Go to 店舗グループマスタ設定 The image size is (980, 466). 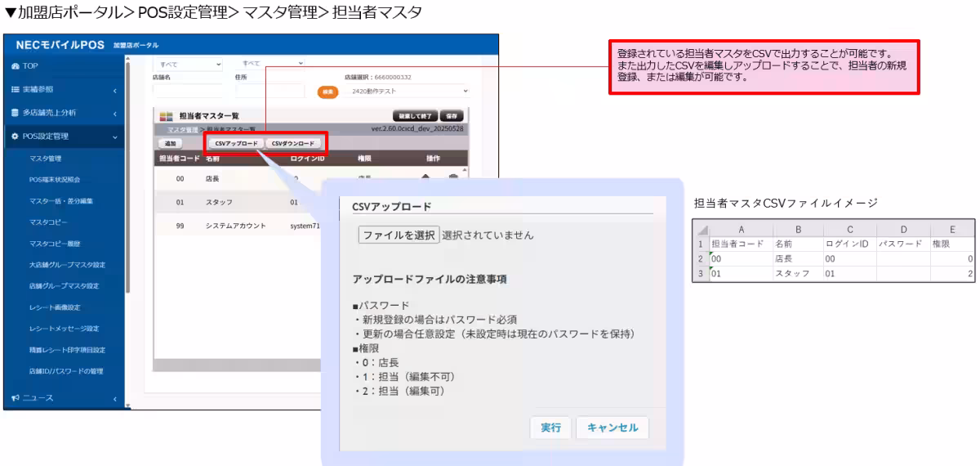pos(64,286)
